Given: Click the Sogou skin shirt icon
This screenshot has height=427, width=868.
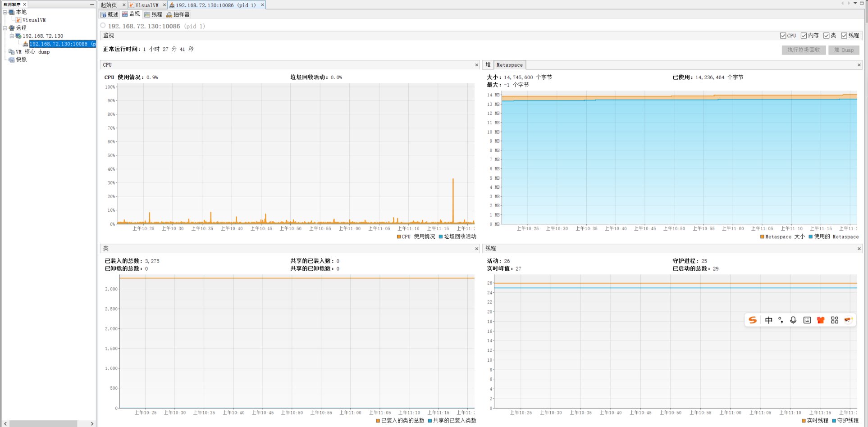Looking at the screenshot, I should coord(821,320).
